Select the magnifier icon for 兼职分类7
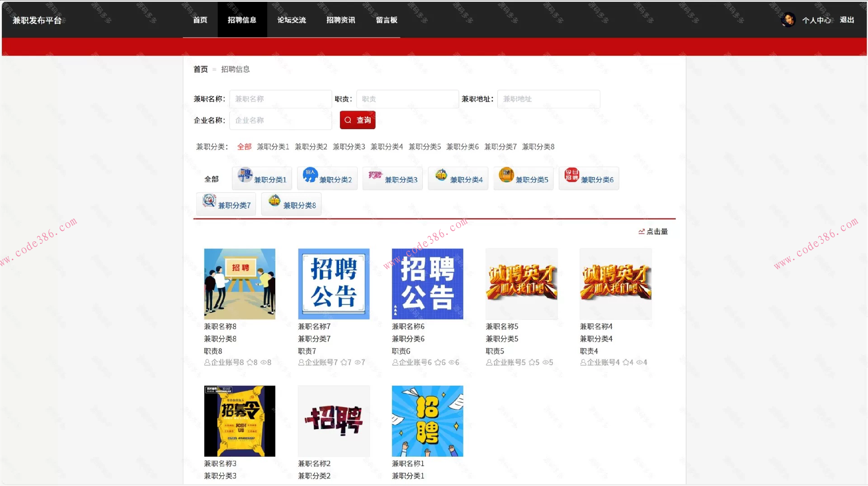868x486 pixels. point(208,201)
